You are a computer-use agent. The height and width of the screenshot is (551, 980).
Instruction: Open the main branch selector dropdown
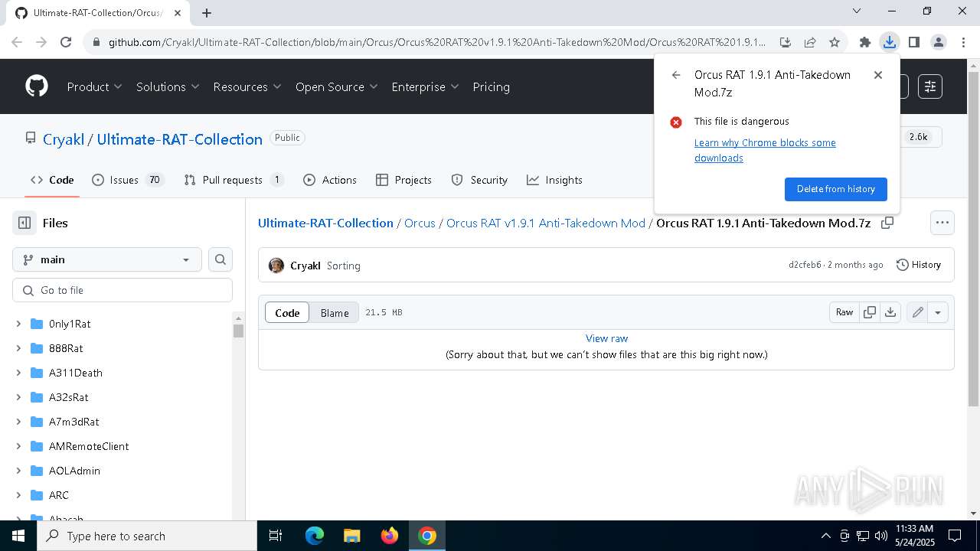[107, 259]
